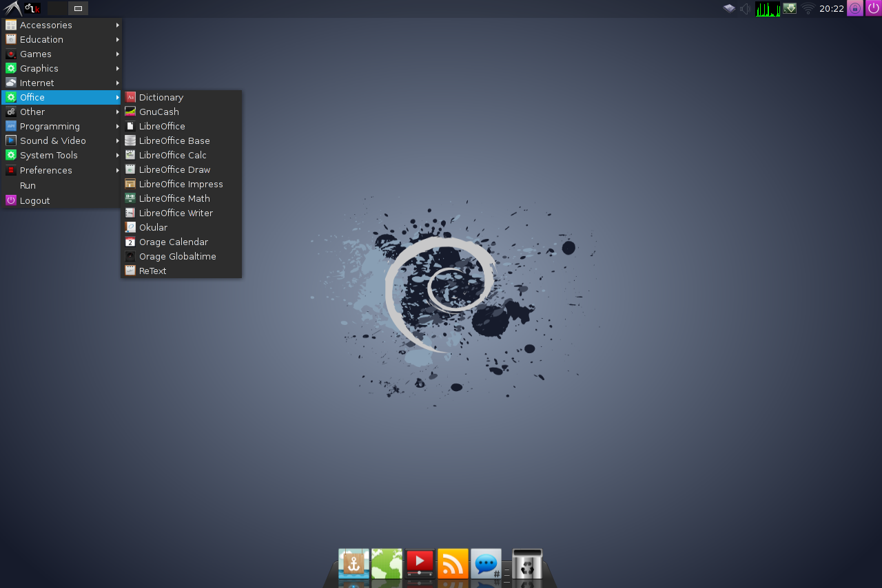Select the highlighted Office menu category
This screenshot has height=588, width=882.
coord(62,97)
